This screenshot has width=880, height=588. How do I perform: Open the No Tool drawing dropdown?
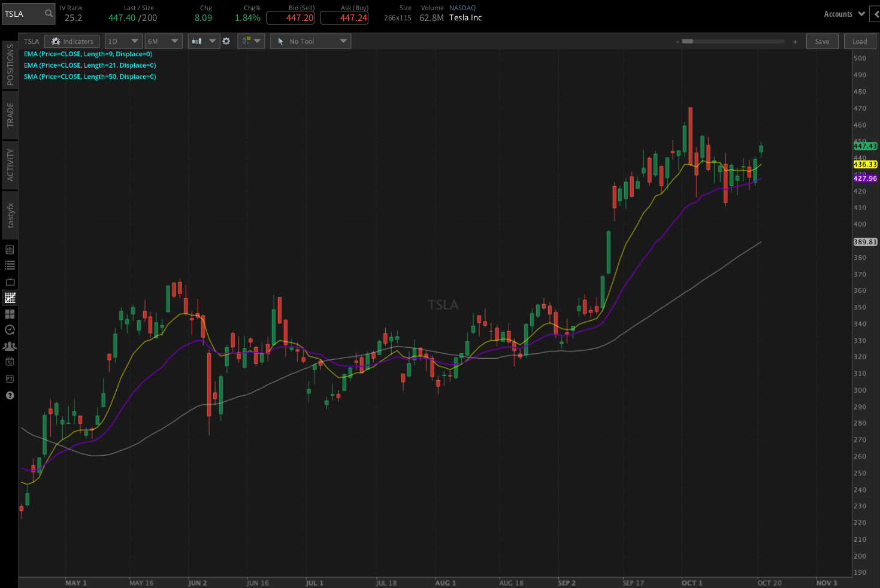tap(310, 41)
